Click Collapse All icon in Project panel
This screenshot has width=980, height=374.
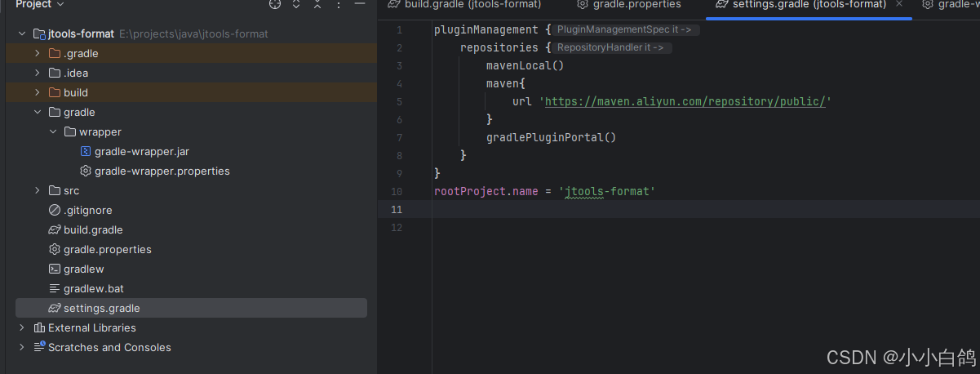[317, 4]
